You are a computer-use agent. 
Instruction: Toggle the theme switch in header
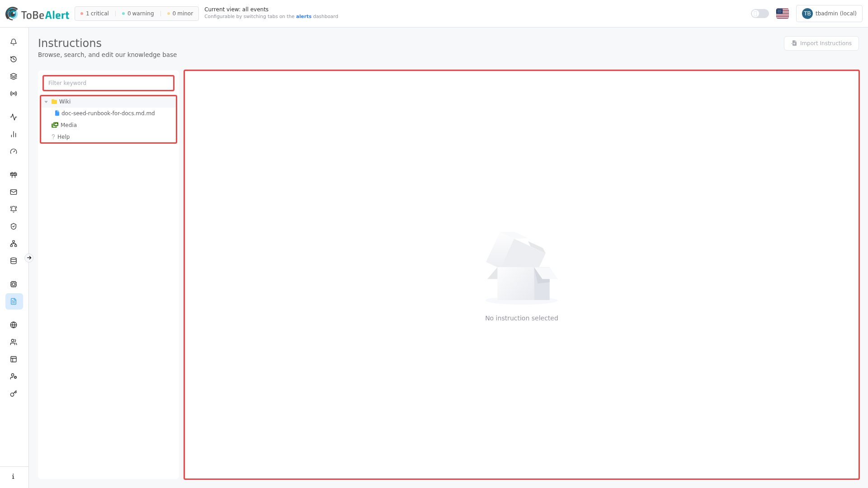tap(760, 14)
